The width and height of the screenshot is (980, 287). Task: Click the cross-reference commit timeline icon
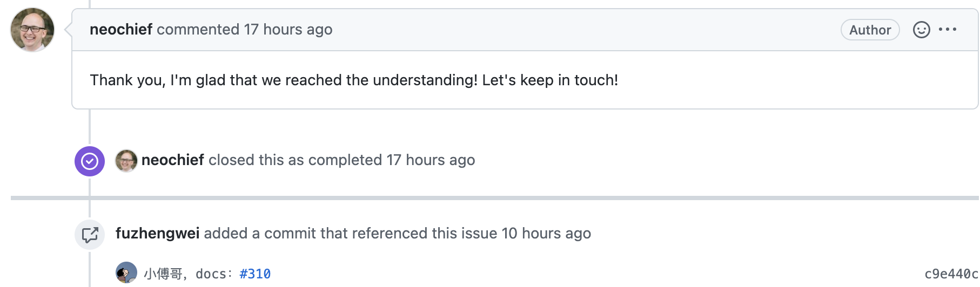pyautogui.click(x=90, y=234)
